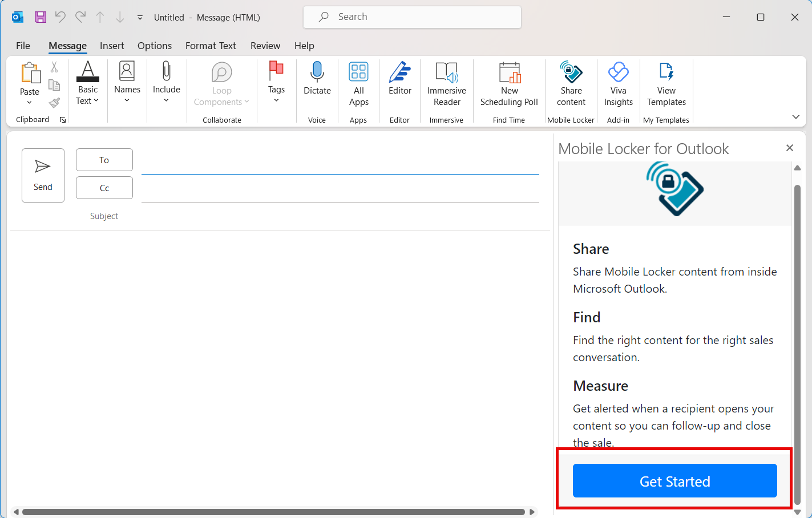Open Immersive Reader

click(447, 84)
